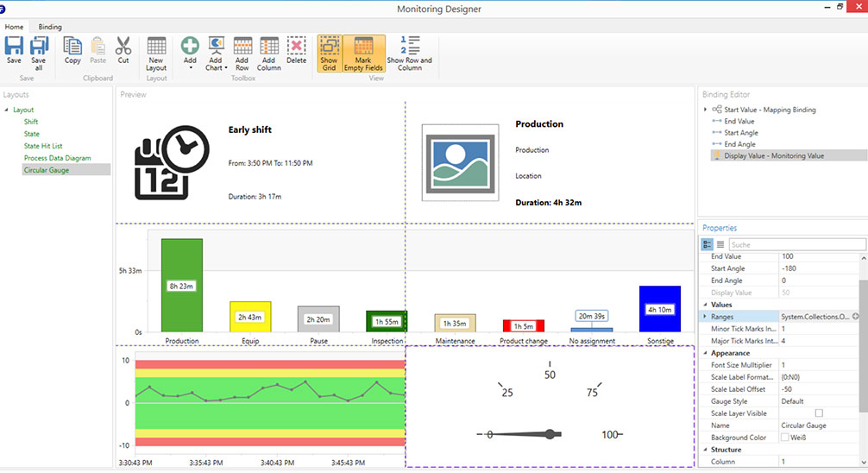The width and height of the screenshot is (868, 473).
Task: Select the green Production bar in chart
Action: pyautogui.click(x=181, y=285)
